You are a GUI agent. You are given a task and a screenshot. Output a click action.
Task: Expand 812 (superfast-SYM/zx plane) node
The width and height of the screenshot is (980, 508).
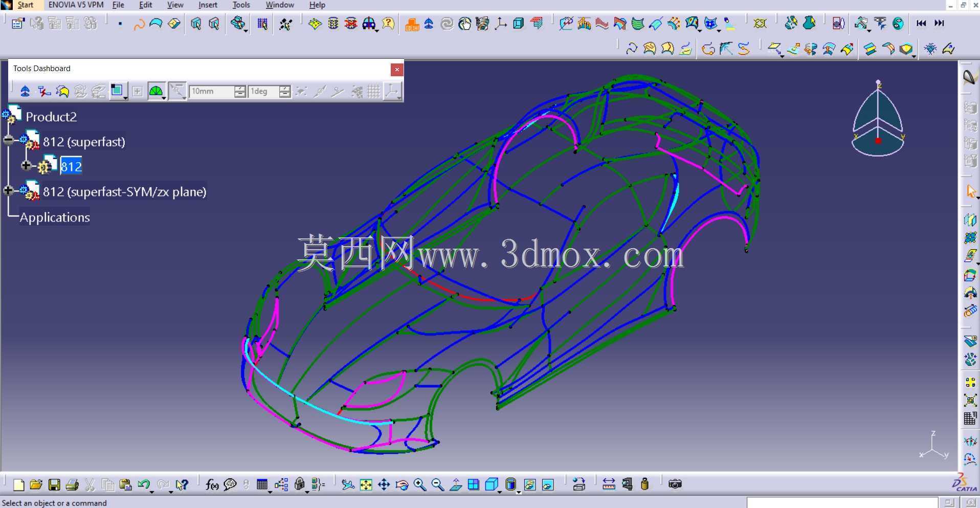(8, 190)
